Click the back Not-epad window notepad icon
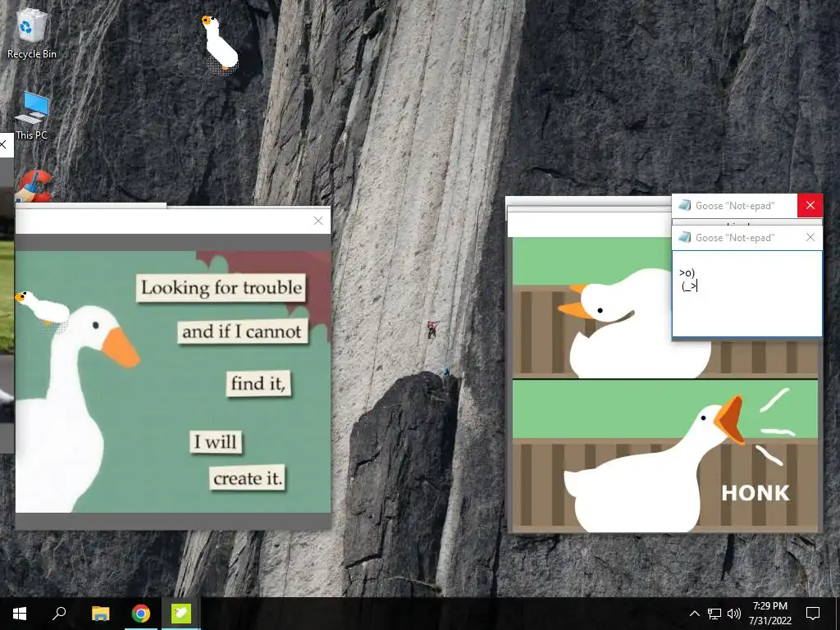Image resolution: width=840 pixels, height=630 pixels. [x=684, y=205]
